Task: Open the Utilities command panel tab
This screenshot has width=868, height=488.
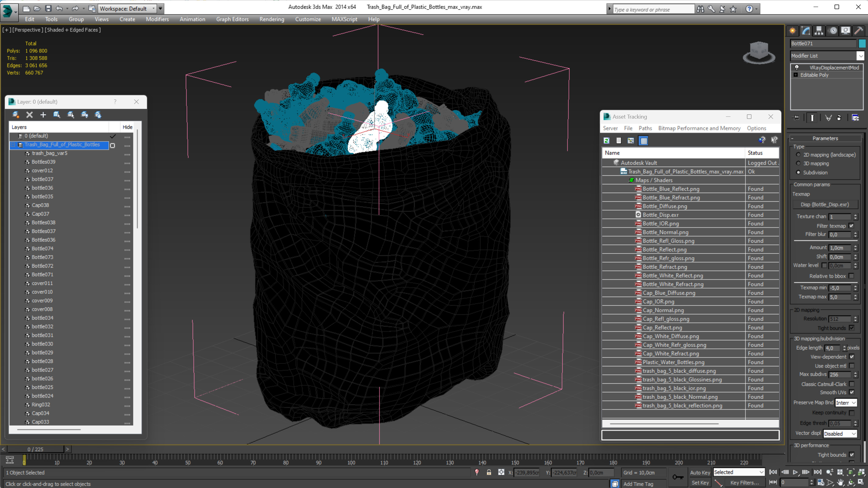Action: point(859,31)
